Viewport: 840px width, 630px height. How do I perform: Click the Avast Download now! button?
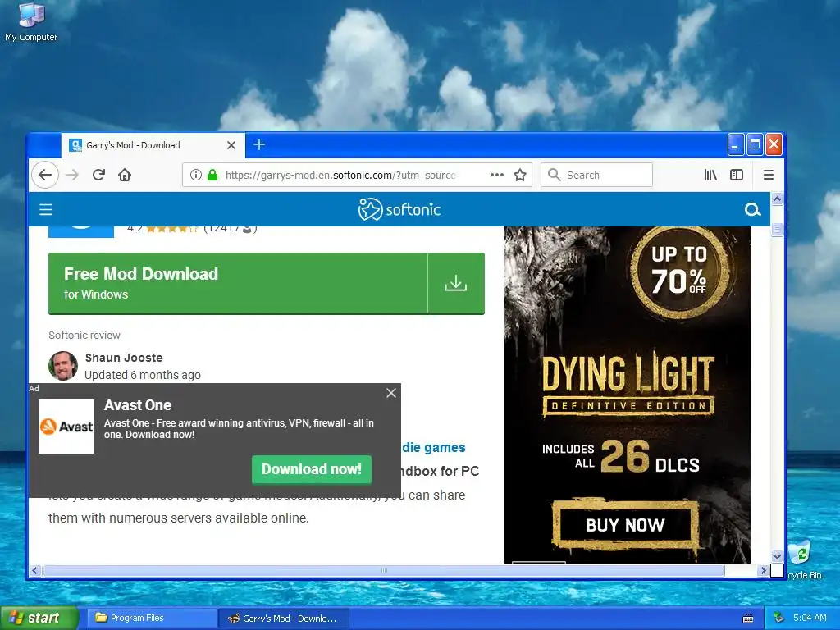(x=312, y=469)
